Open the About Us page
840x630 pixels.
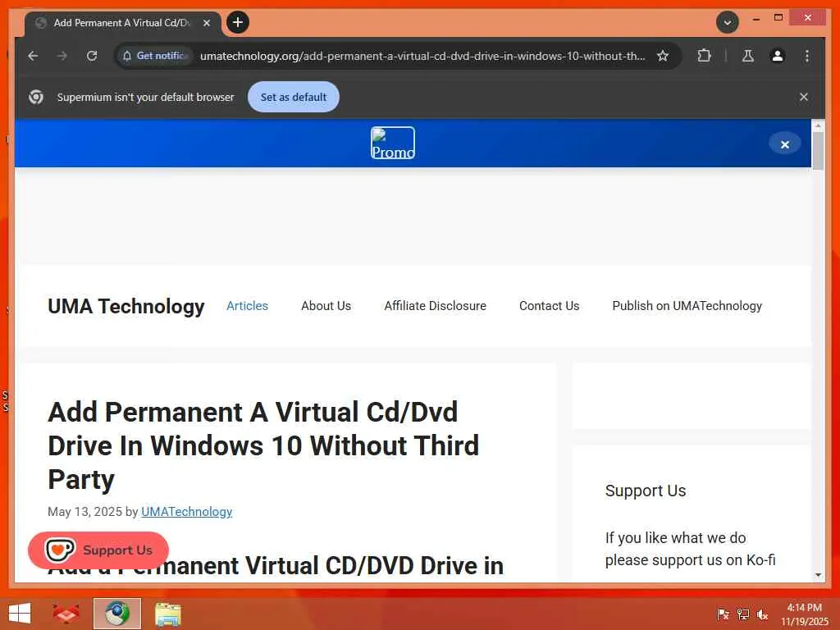pyautogui.click(x=326, y=306)
